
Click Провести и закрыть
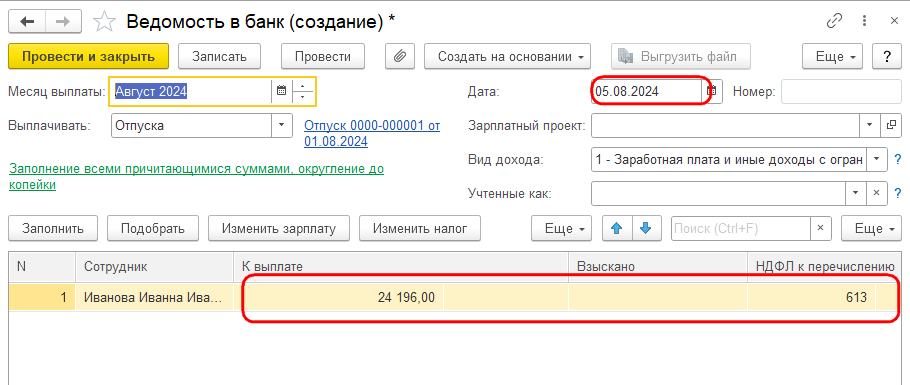88,56
